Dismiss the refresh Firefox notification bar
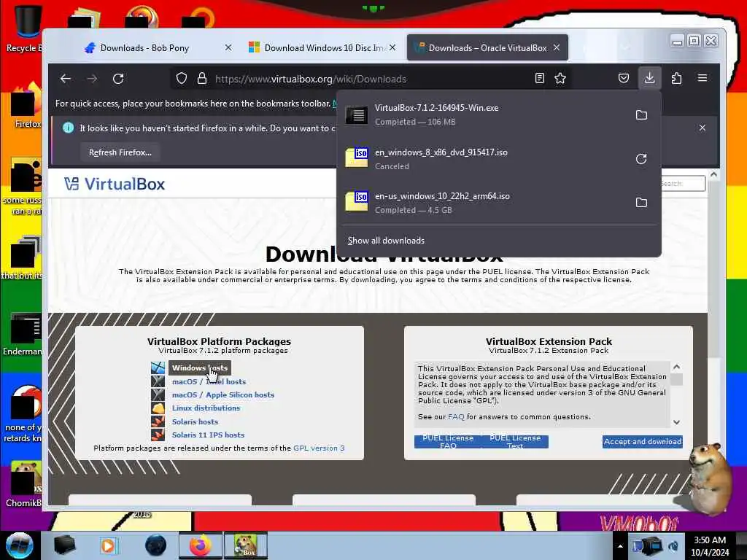The width and height of the screenshot is (747, 560). (703, 128)
